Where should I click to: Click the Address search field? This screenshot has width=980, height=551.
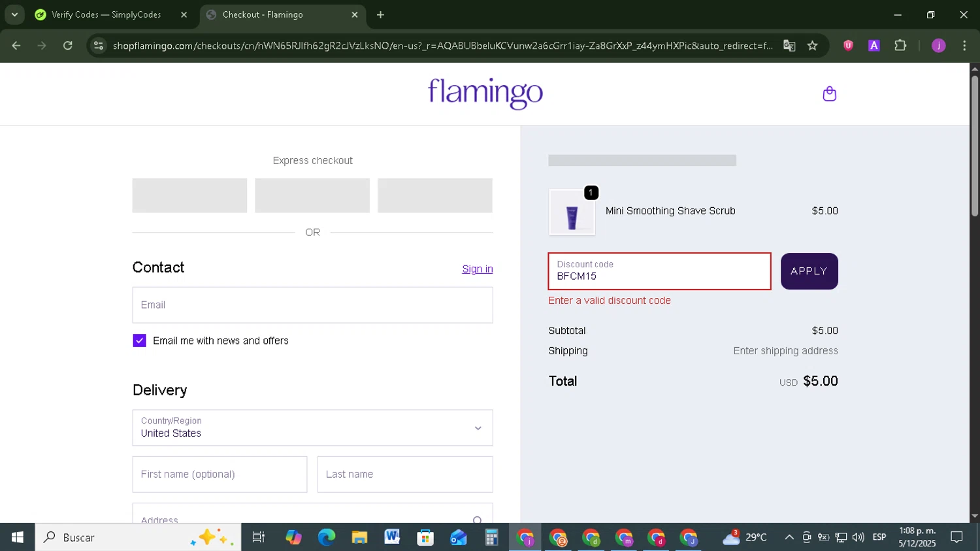click(x=312, y=514)
